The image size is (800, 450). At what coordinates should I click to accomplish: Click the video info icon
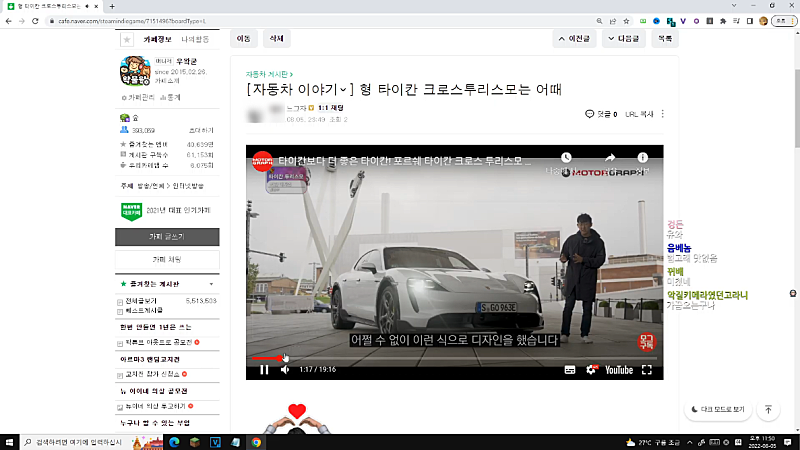coord(644,158)
